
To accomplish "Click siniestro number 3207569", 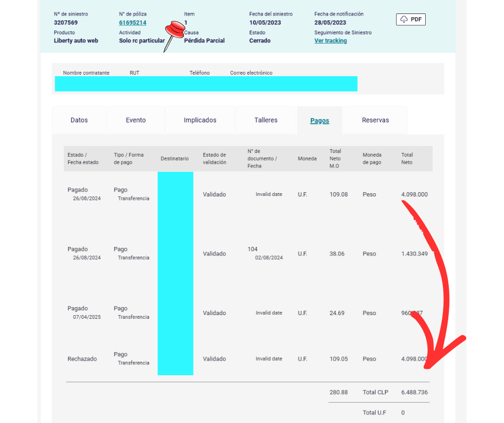I will [x=66, y=23].
